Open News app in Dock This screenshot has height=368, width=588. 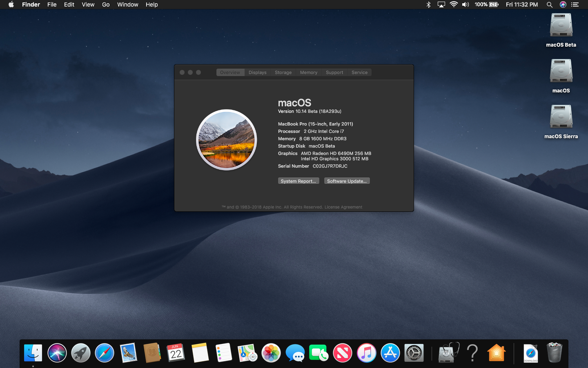click(343, 353)
